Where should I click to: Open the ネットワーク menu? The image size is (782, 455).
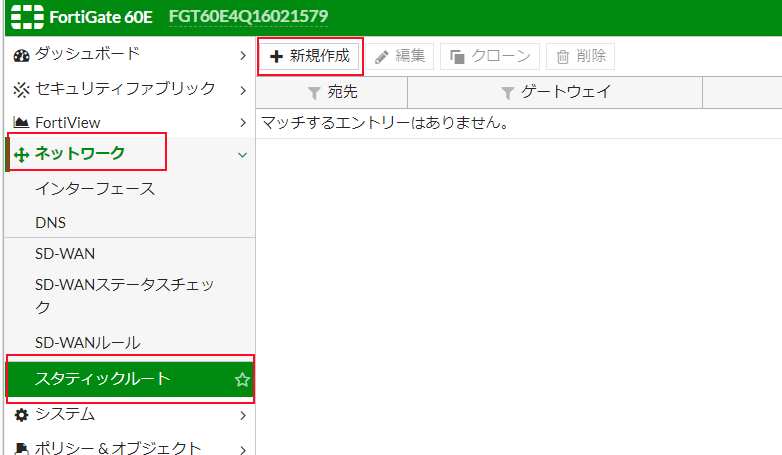[130, 154]
